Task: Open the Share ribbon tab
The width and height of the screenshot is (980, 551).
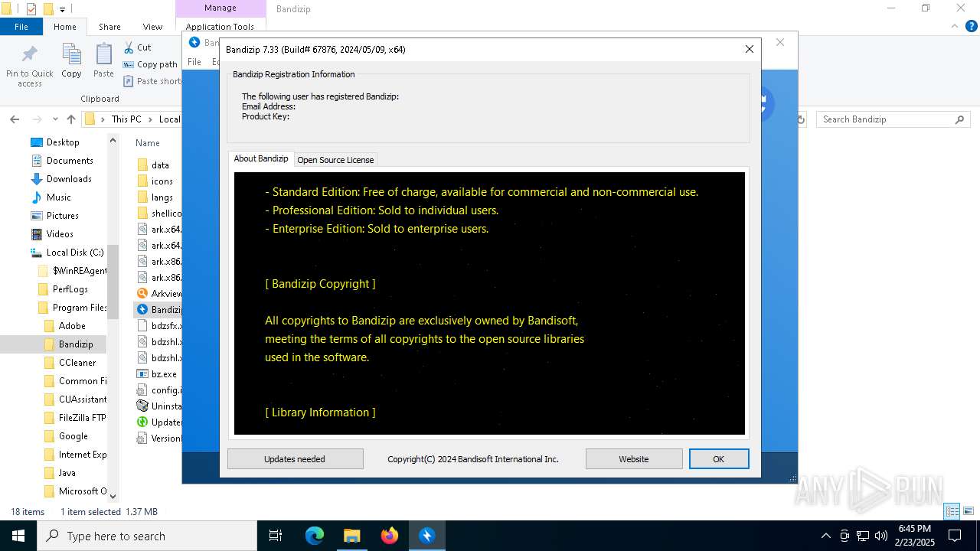Action: tap(109, 27)
